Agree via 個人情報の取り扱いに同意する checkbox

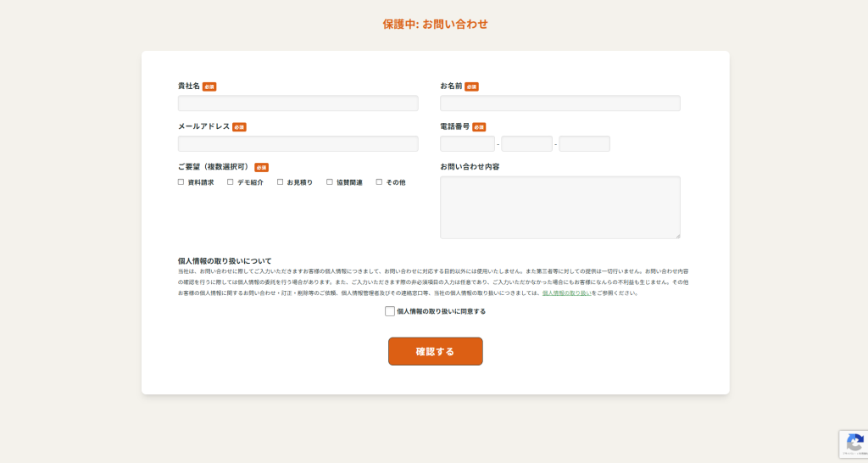tap(390, 311)
